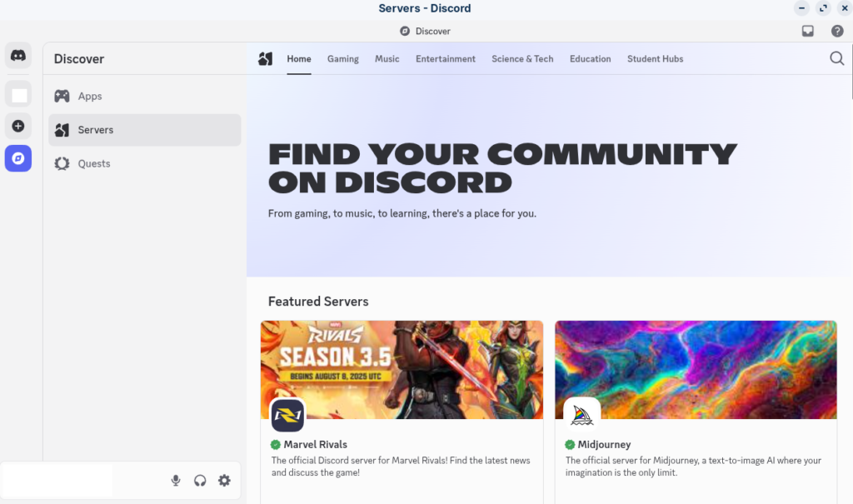Open the Help question mark icon
The width and height of the screenshot is (853, 504).
pyautogui.click(x=837, y=31)
